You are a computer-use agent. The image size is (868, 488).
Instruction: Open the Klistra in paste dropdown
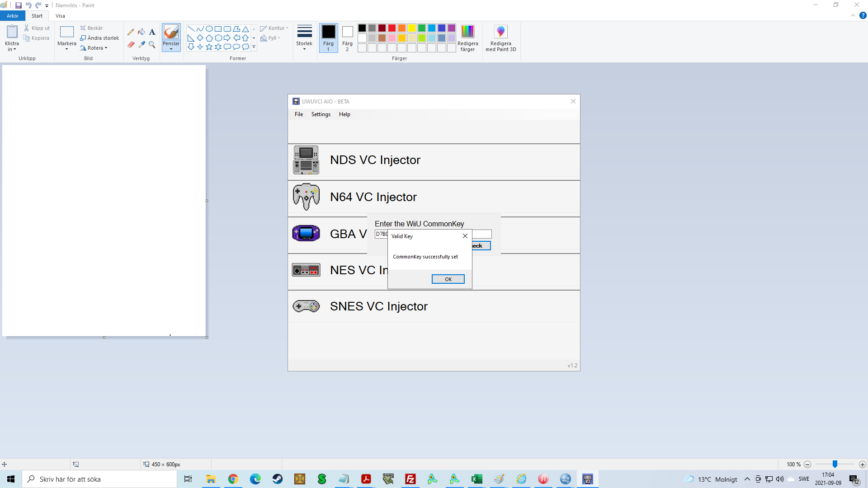[x=12, y=47]
